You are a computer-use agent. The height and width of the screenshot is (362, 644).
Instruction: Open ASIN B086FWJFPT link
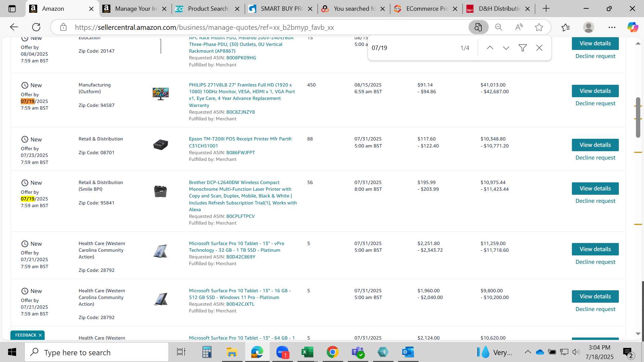(240, 153)
